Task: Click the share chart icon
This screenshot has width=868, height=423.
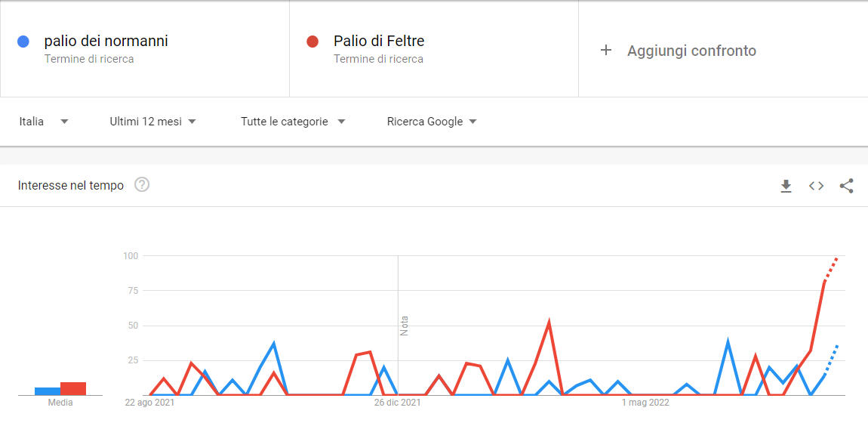Action: click(x=846, y=186)
